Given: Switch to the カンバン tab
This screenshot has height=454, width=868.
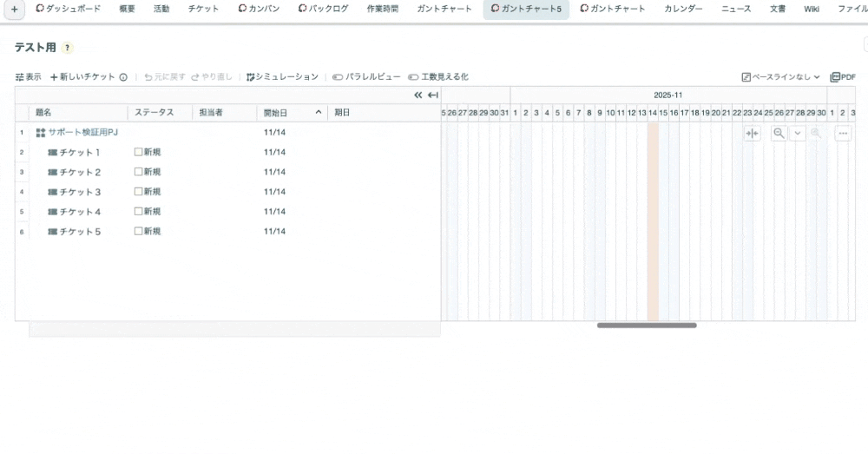Looking at the screenshot, I should tap(258, 9).
